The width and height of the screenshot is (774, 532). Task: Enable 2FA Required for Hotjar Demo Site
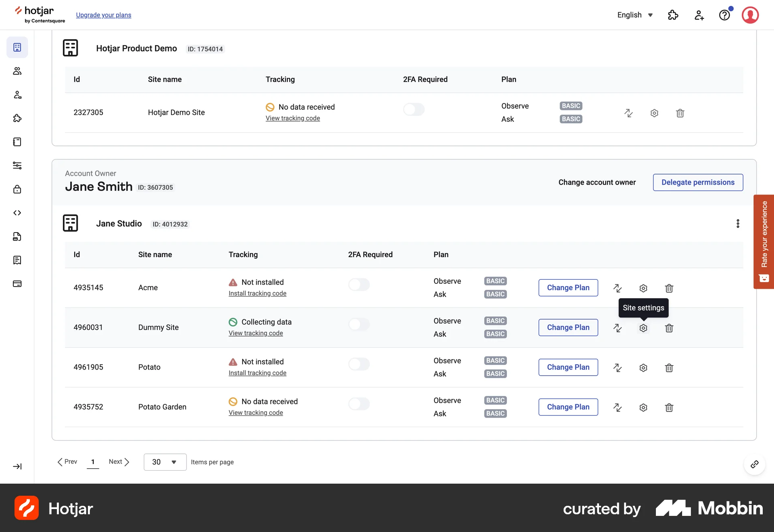pyautogui.click(x=414, y=109)
